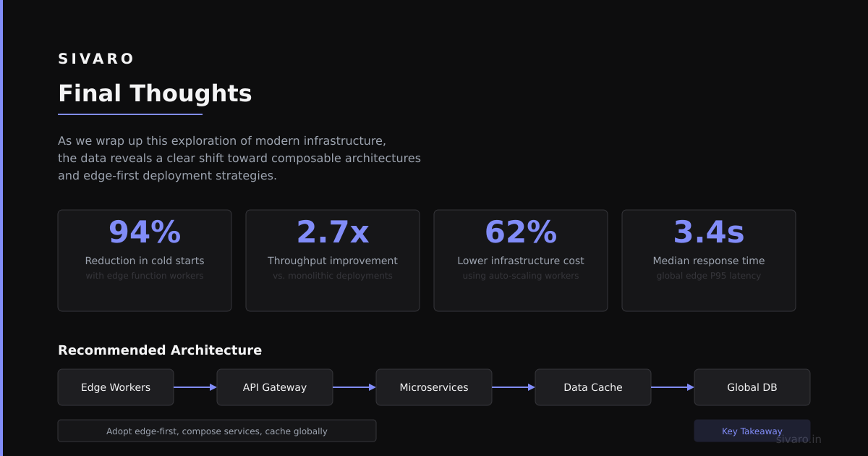Open the 3.4s median response card

click(709, 261)
